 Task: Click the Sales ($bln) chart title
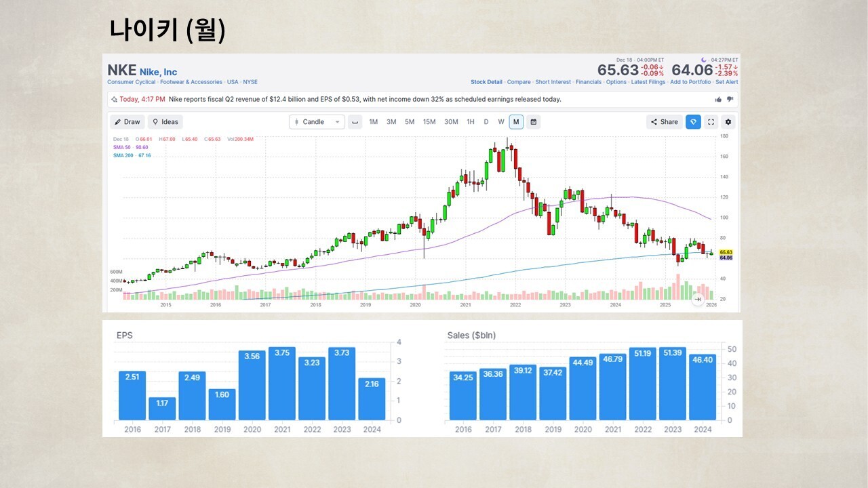(x=472, y=335)
